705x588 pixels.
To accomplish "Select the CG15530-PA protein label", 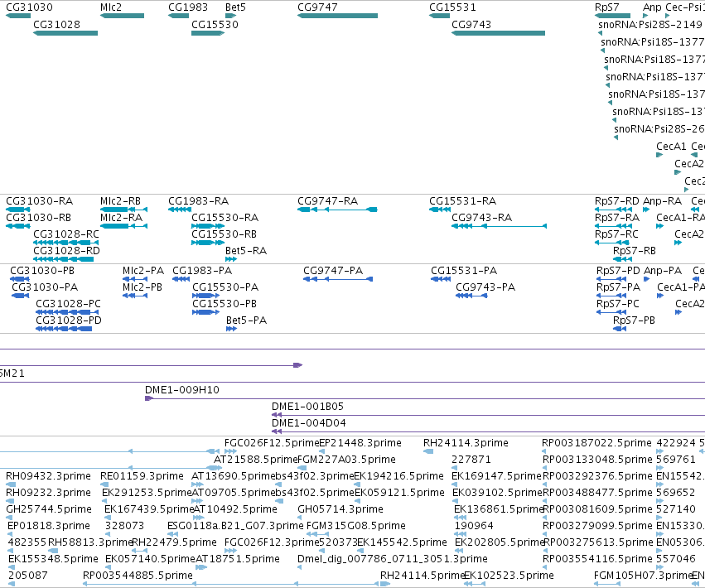I will coord(225,287).
